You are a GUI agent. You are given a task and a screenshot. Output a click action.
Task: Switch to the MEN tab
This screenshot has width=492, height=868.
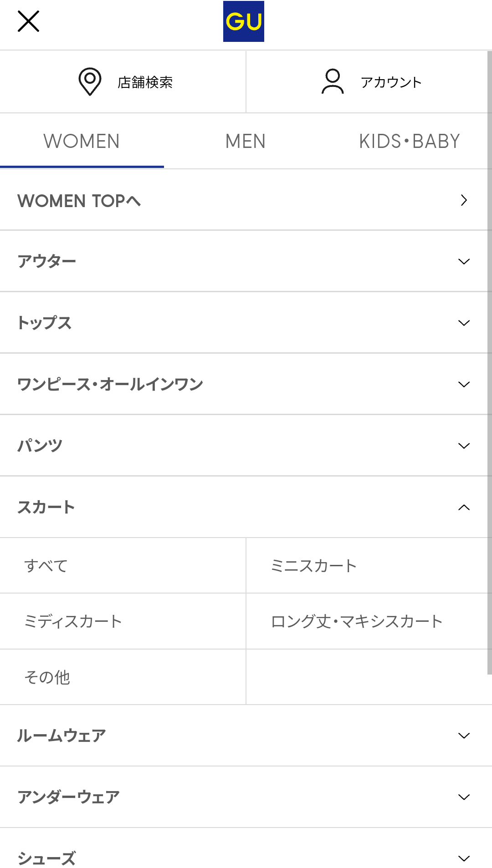tap(246, 142)
